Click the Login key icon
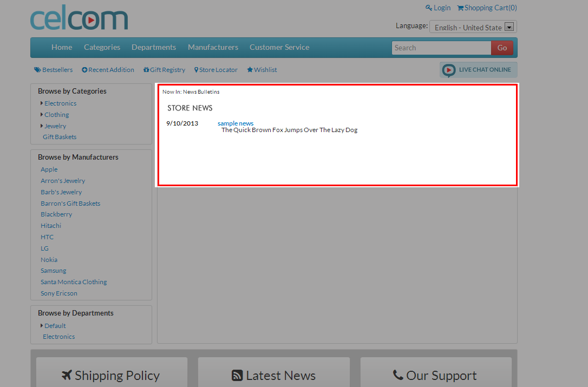The width and height of the screenshot is (588, 387). click(x=429, y=8)
